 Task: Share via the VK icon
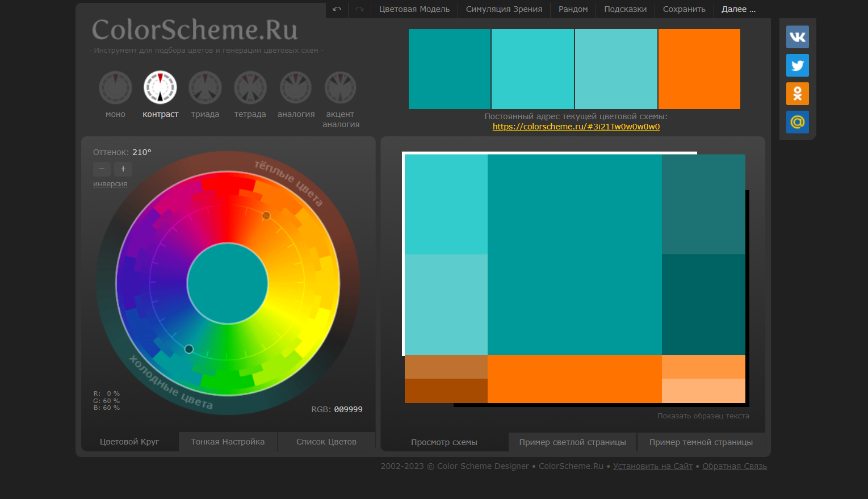pos(798,37)
